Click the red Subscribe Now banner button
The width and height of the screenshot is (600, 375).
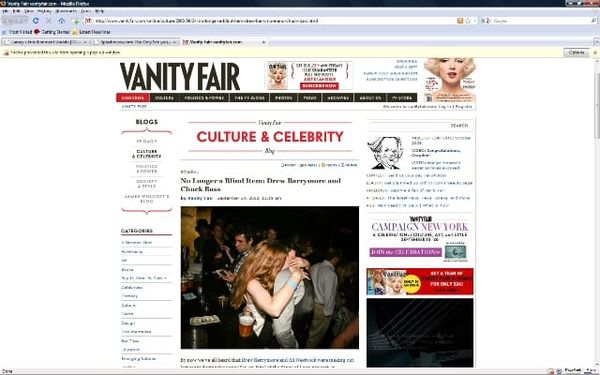click(319, 86)
